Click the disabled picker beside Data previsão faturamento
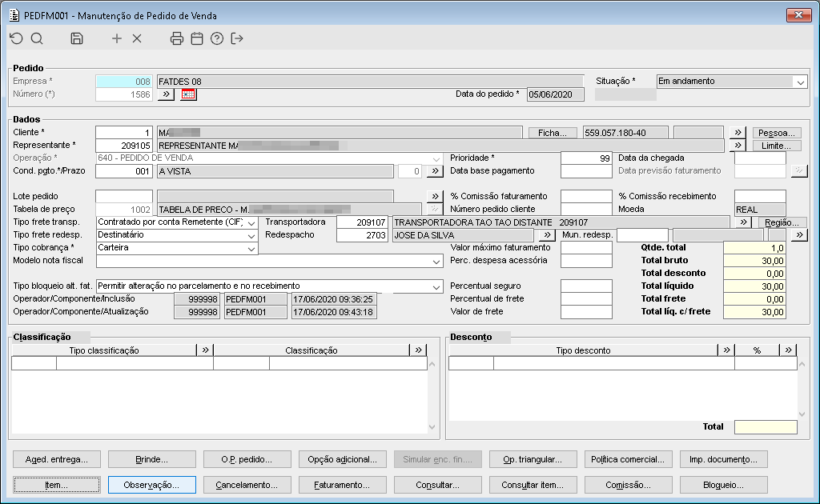 799,170
